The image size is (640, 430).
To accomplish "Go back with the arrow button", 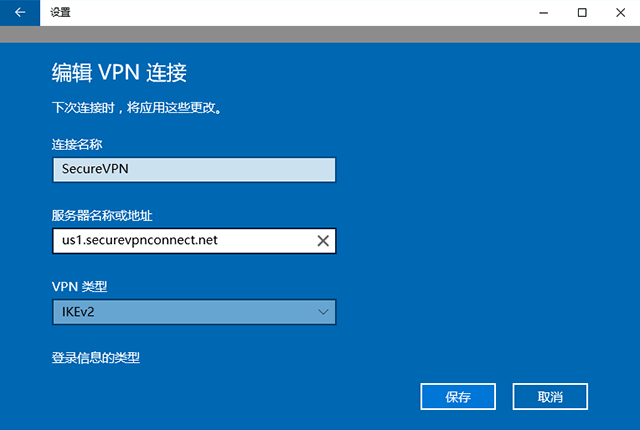I will point(20,13).
